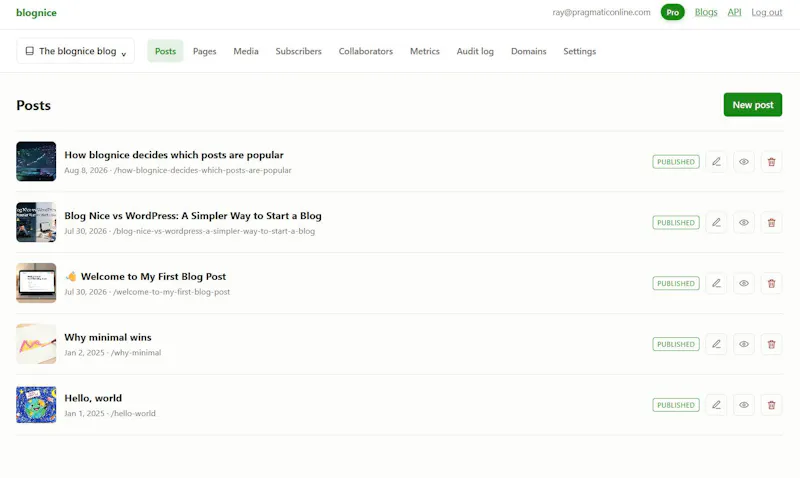Preview the 'How blognice decides' post with eye icon
Screen dimensions: 800x478
[x=744, y=162]
